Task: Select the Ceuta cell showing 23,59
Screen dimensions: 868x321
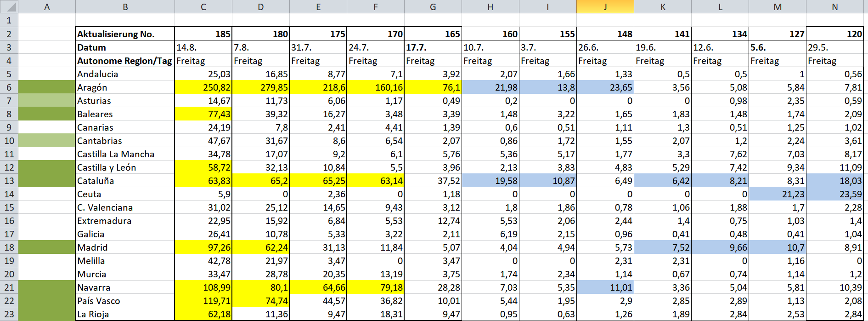Action: pos(835,194)
